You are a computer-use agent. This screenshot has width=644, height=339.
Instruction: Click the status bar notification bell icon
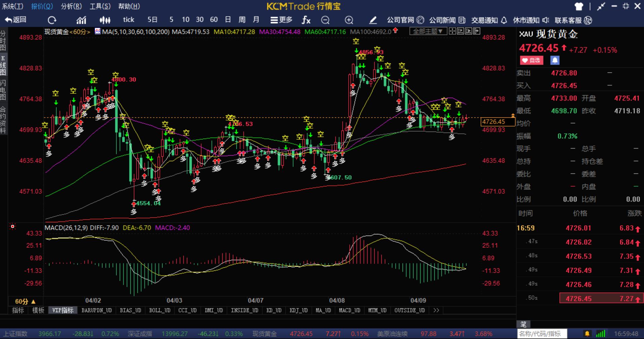point(587,334)
